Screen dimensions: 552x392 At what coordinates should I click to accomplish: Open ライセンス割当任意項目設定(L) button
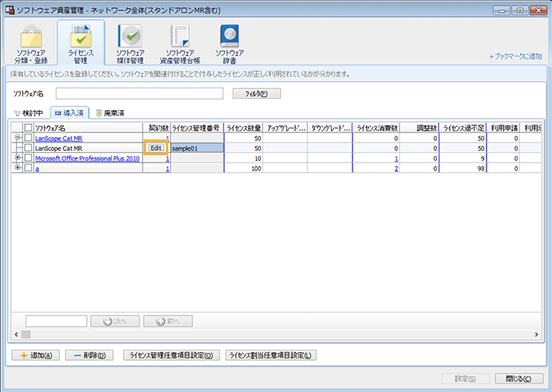coord(271,355)
